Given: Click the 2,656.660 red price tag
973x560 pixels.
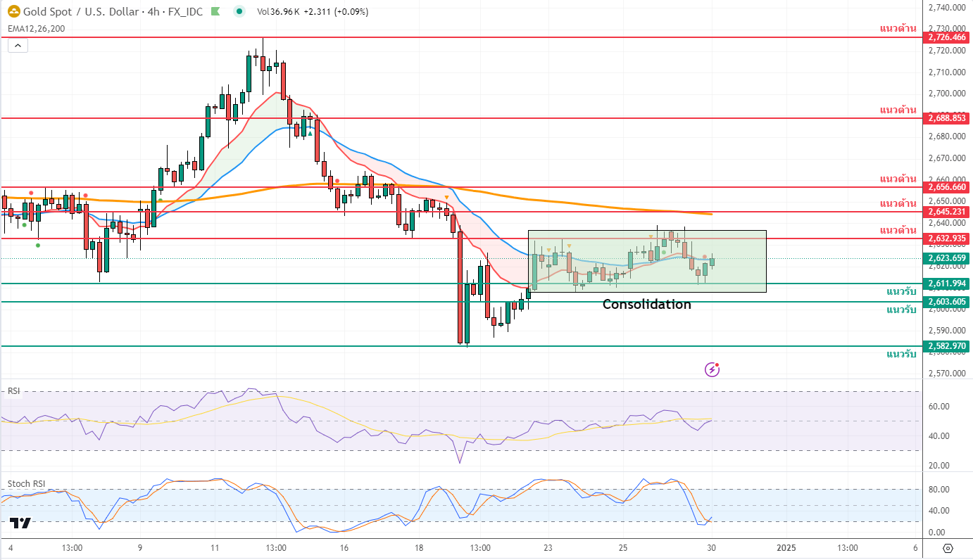Looking at the screenshot, I should tap(947, 187).
